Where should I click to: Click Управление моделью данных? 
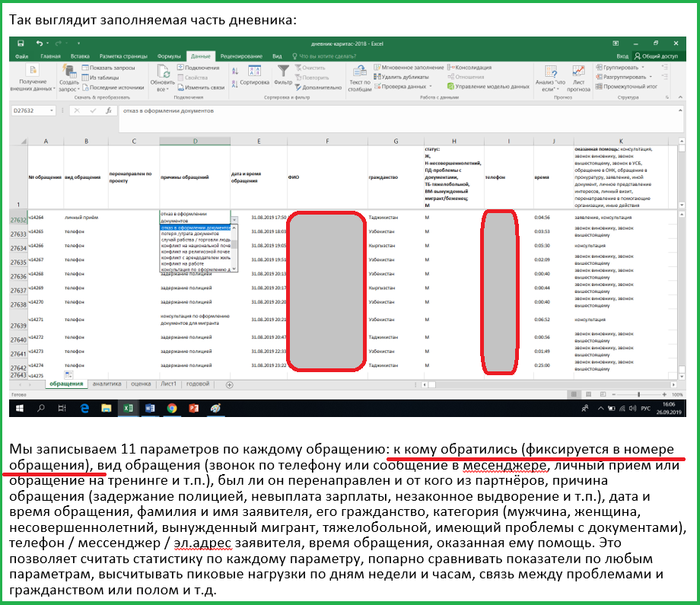[x=488, y=87]
